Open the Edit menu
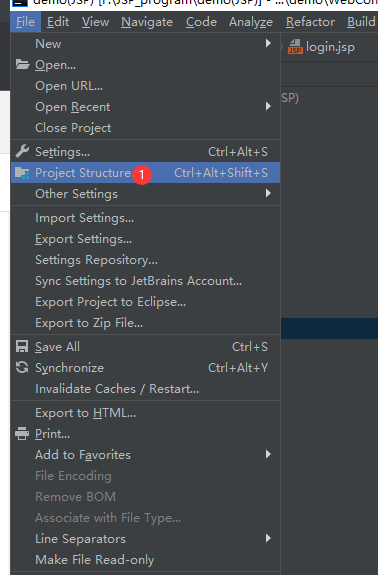 [x=58, y=22]
